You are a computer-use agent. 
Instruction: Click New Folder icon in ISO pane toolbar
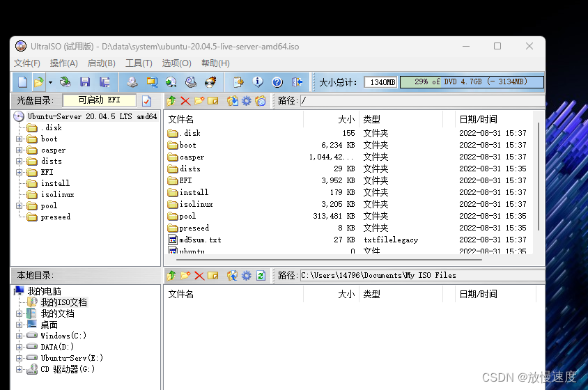(199, 100)
